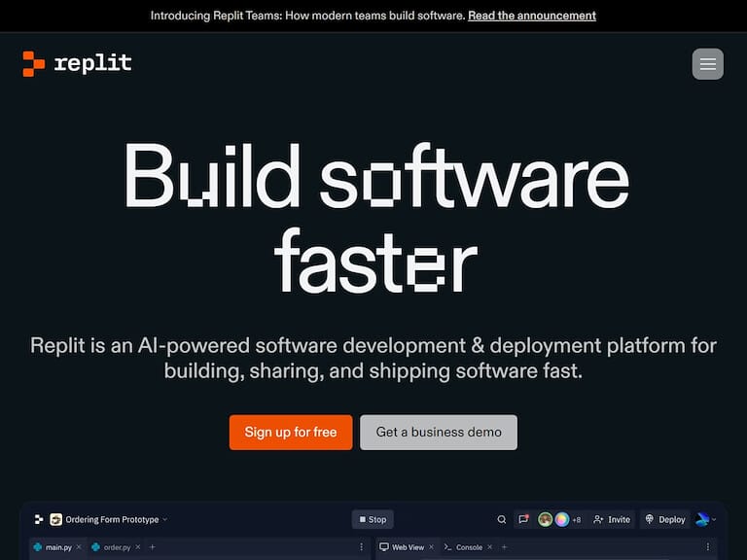The width and height of the screenshot is (747, 560).
Task: Close the main.py tab
Action: (80, 547)
